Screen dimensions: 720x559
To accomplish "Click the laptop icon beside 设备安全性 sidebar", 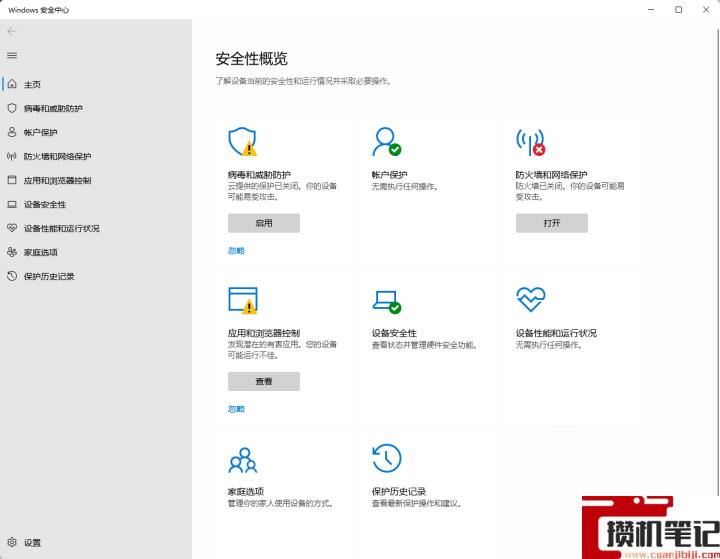I will [12, 204].
